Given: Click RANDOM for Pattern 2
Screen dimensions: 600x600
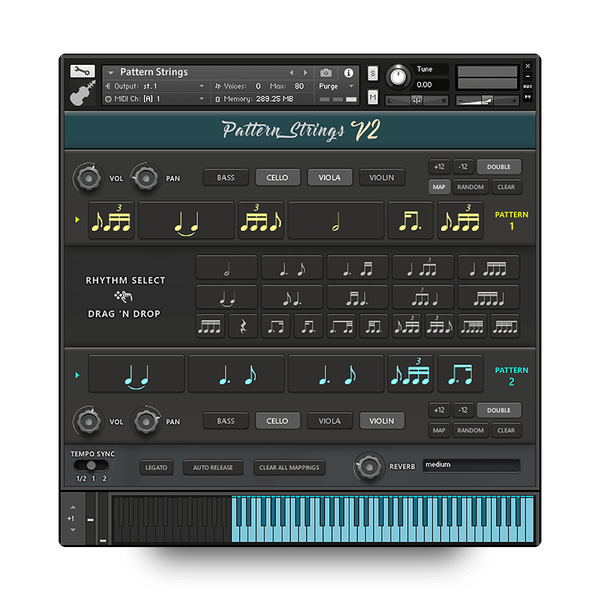Looking at the screenshot, I should 471,430.
